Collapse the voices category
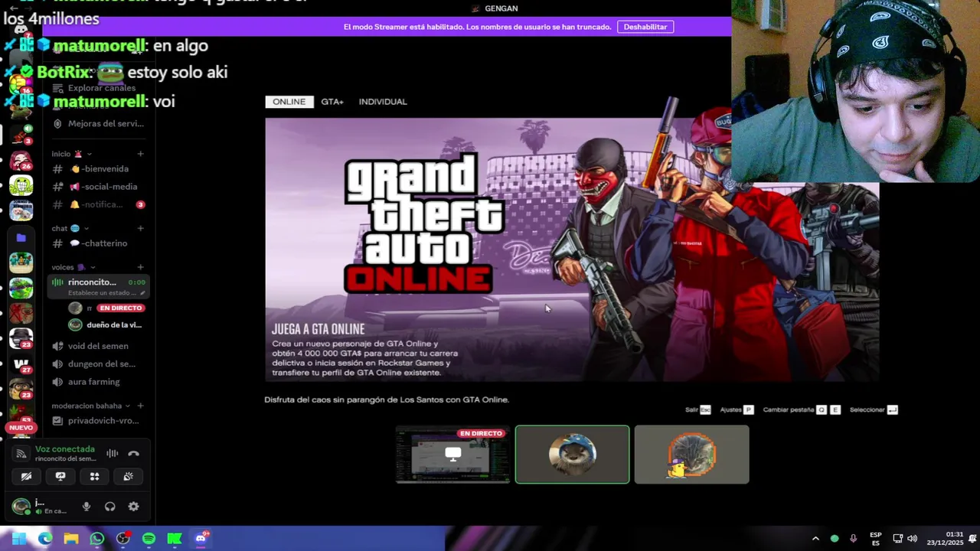This screenshot has height=551, width=980. [x=73, y=267]
